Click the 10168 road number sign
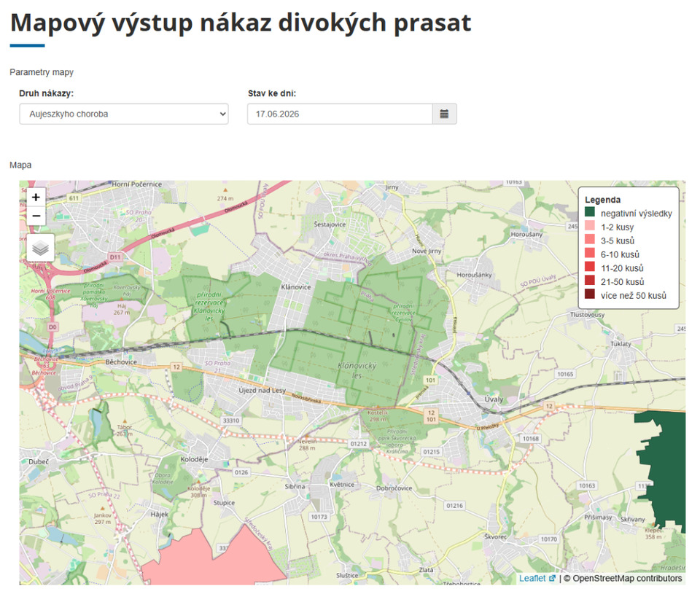700x594 pixels. [530, 439]
